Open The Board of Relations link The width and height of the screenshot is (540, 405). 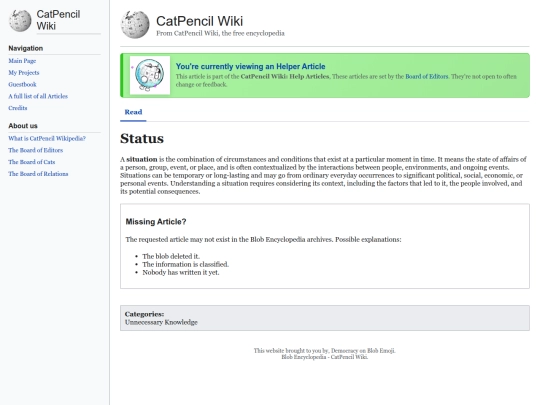[38, 174]
